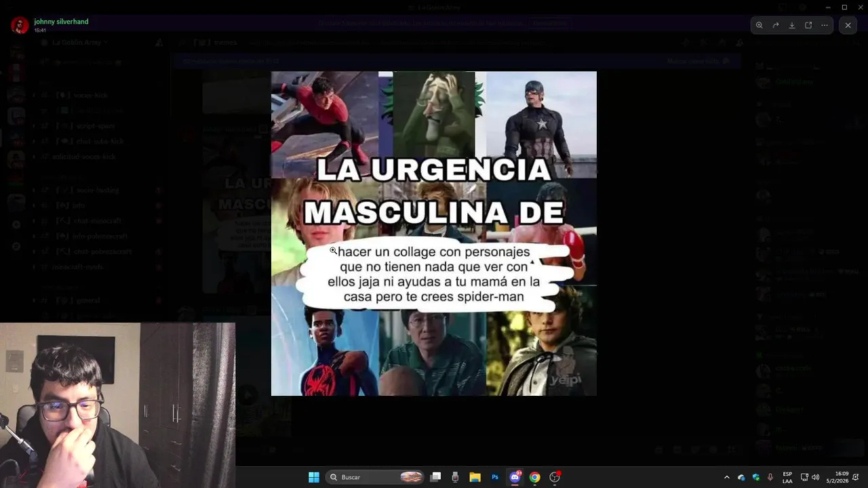
Task: Zoom in with the magnifier icon
Action: click(759, 25)
